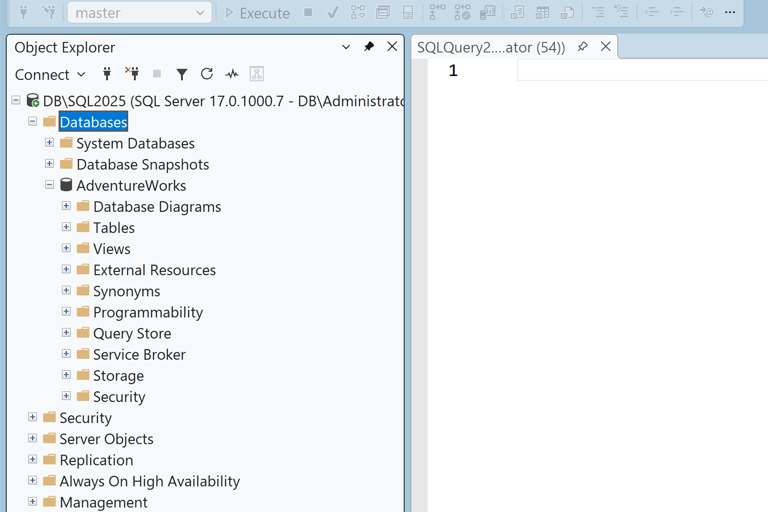This screenshot has height=512, width=768.
Task: Select Results to File icon
Action: [567, 12]
